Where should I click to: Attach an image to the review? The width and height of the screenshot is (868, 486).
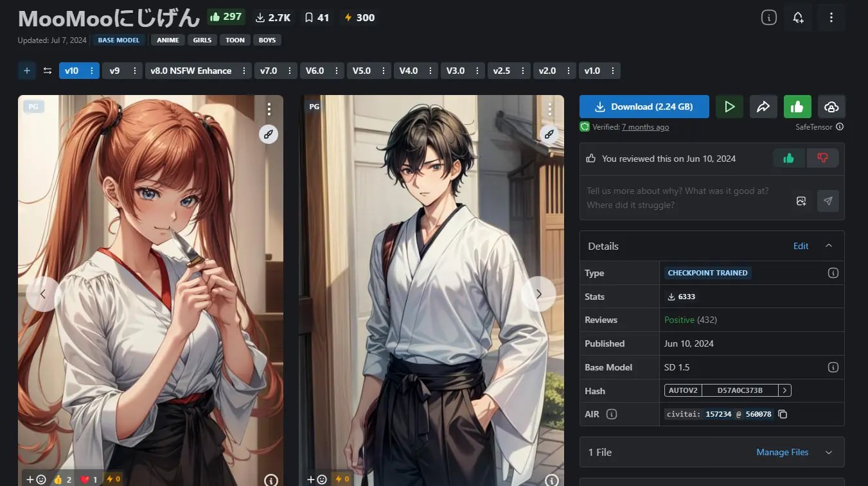pos(801,201)
